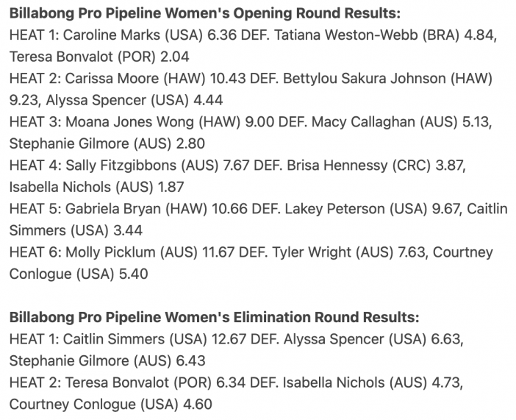Click Tatiana Weston-Webb's name
Viewport: 516px width, 420px height.
point(345,35)
